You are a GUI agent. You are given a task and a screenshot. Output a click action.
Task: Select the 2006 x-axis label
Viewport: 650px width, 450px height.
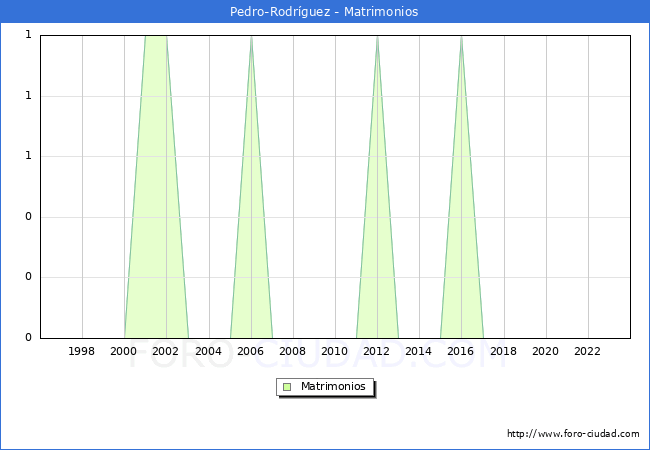[250, 351]
